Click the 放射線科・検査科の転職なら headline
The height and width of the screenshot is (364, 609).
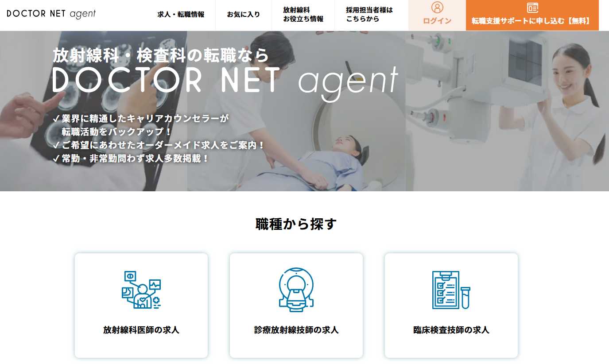pyautogui.click(x=161, y=55)
